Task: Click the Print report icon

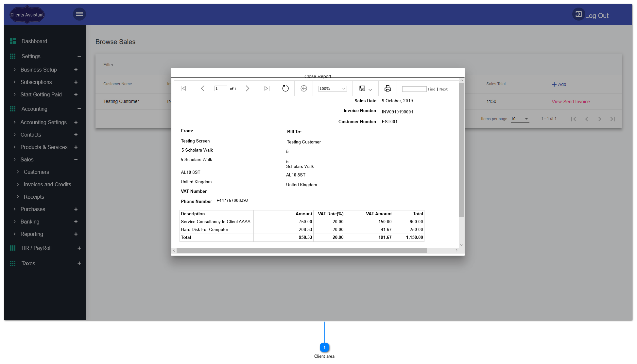Action: pyautogui.click(x=387, y=88)
